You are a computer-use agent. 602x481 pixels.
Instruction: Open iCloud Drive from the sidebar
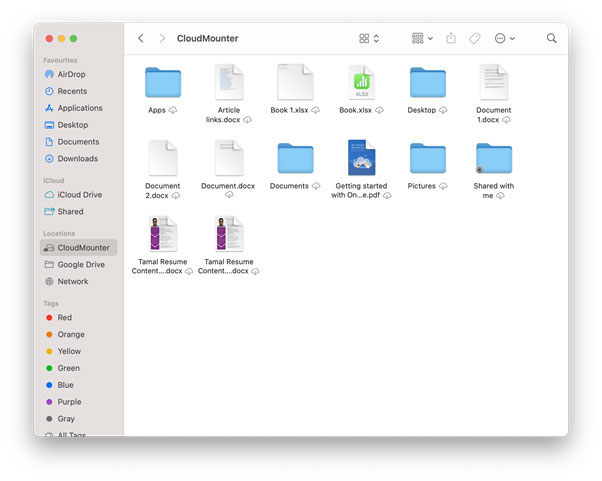[79, 195]
